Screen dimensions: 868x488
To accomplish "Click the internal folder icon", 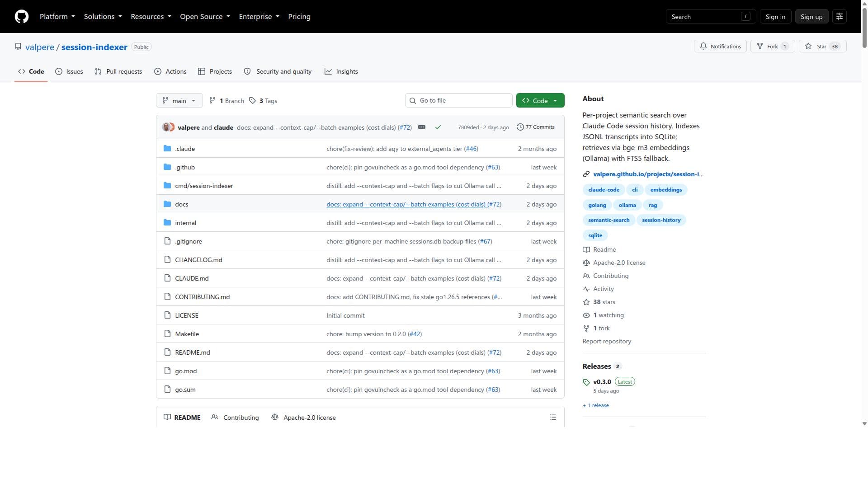I will [x=167, y=223].
